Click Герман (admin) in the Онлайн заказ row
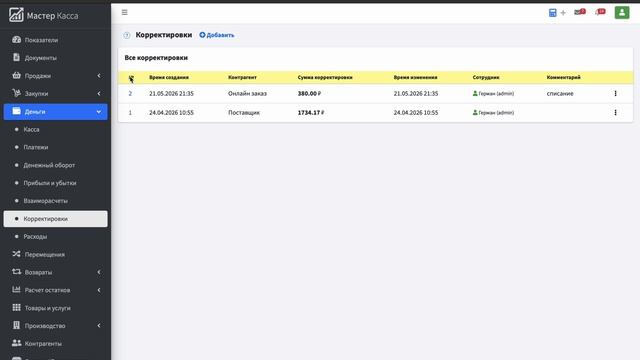The width and height of the screenshot is (640, 360). pos(496,93)
